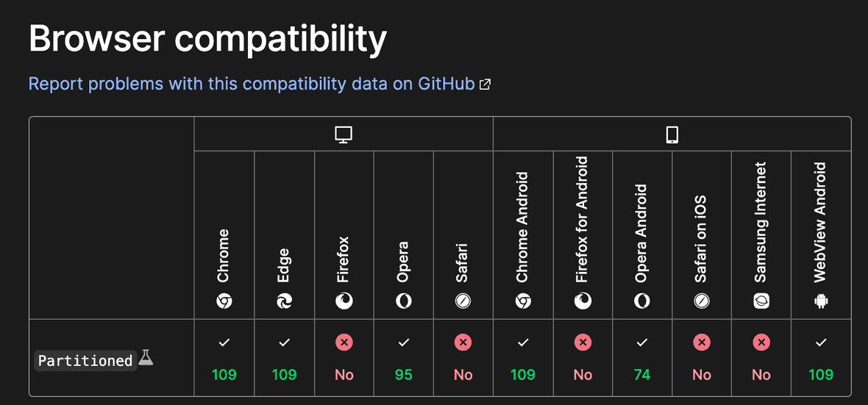Expand Safari on iOS 'No' support cell
Screen dimensions: 868x405
pyautogui.click(x=702, y=358)
